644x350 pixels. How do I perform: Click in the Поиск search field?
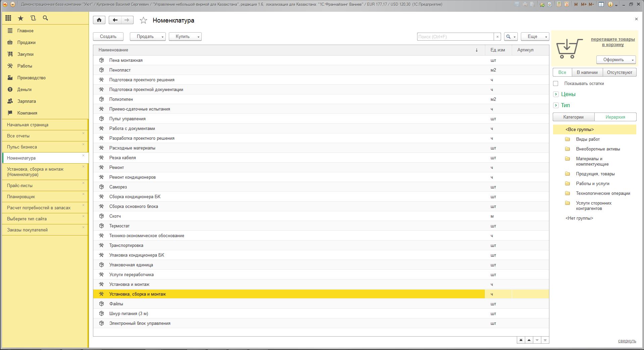(455, 37)
